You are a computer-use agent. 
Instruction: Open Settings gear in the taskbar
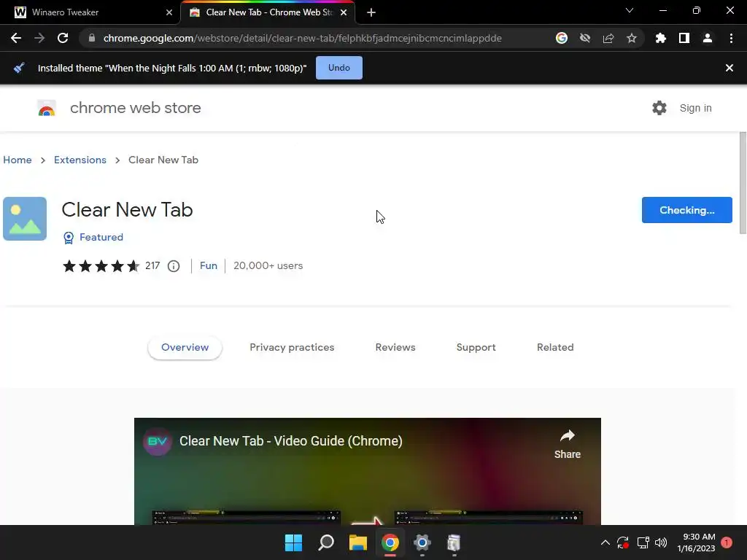pos(422,542)
